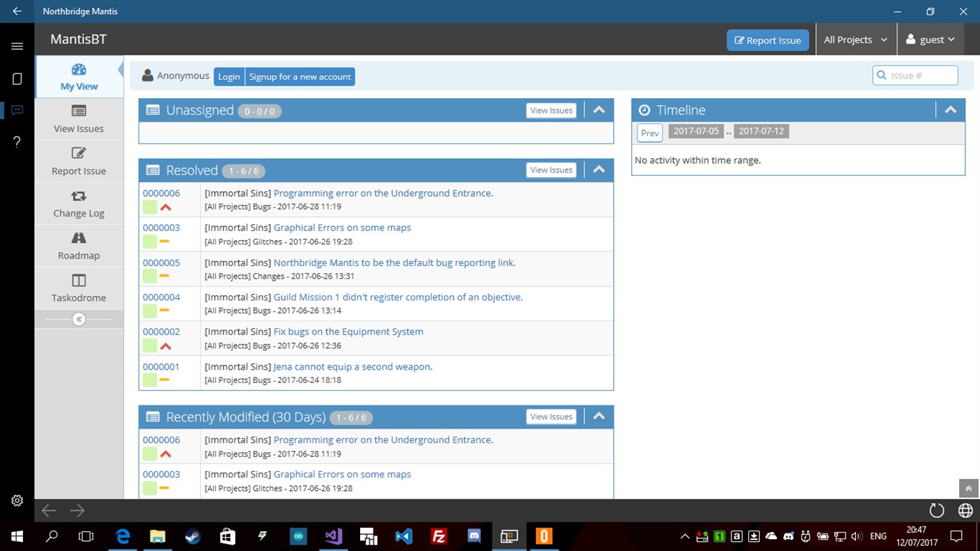Open 'Northbridge Mantis to be the default' issue

tap(394, 263)
